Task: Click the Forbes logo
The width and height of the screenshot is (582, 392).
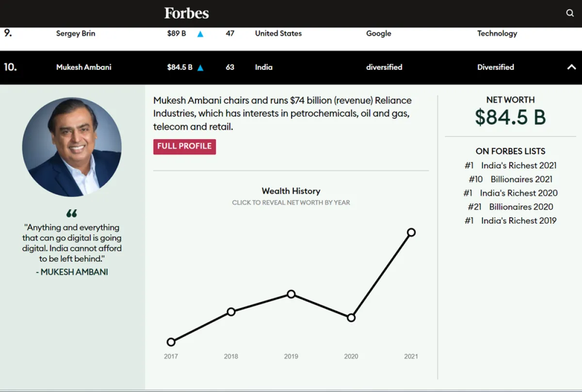Action: (187, 13)
